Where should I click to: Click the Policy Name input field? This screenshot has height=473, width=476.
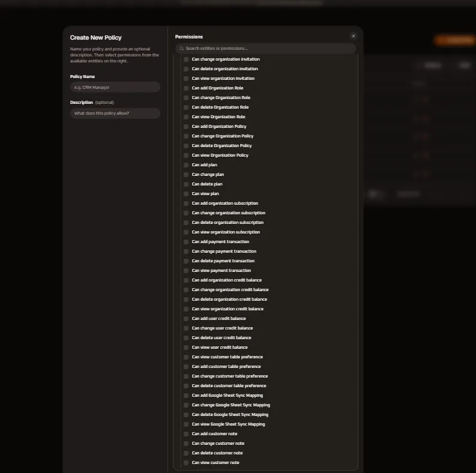115,87
